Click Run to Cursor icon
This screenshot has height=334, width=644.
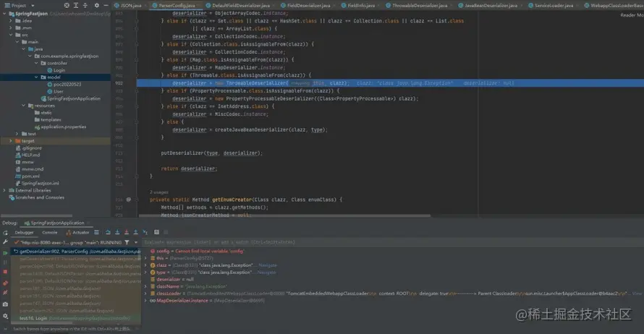145,232
